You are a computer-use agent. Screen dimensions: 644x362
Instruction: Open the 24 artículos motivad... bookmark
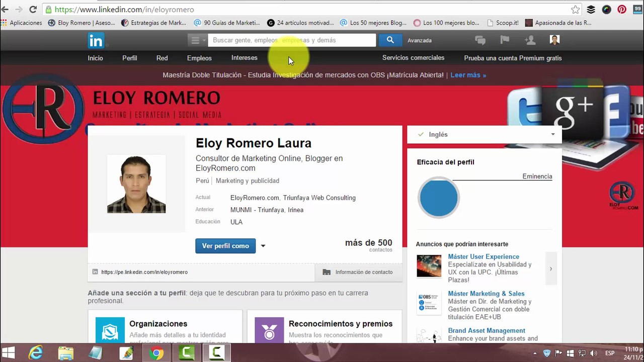click(300, 23)
